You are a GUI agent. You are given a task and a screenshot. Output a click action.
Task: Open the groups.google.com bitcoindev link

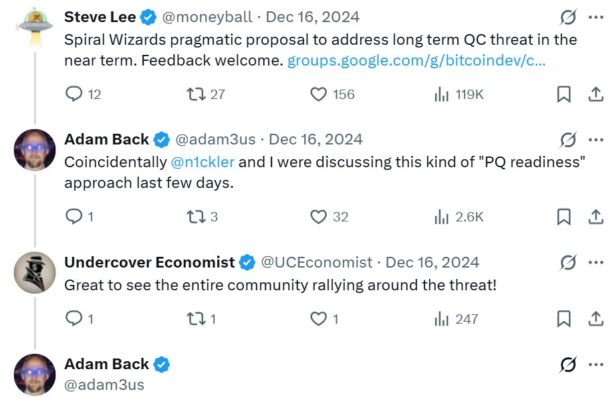click(x=420, y=61)
